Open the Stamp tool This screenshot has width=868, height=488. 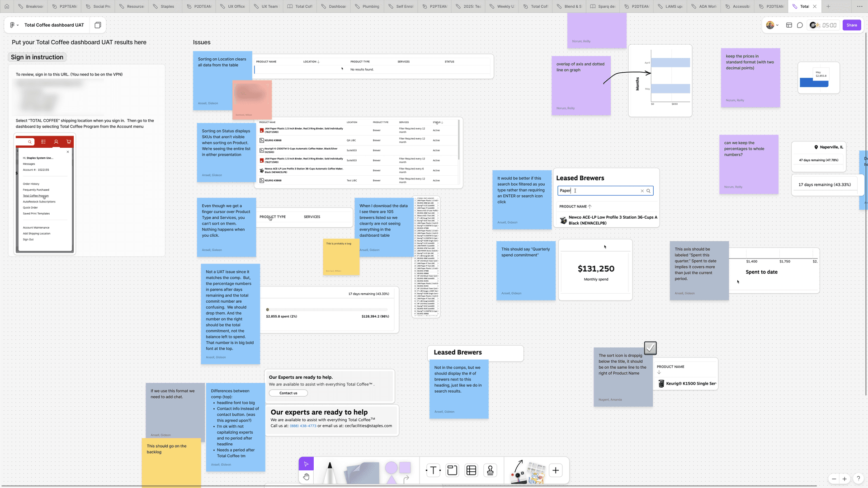coord(490,470)
